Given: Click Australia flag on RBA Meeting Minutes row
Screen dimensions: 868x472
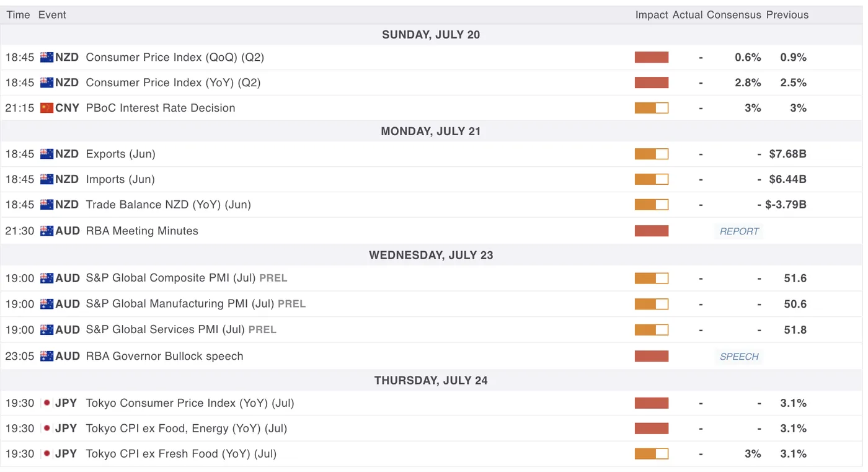Looking at the screenshot, I should 46,231.
